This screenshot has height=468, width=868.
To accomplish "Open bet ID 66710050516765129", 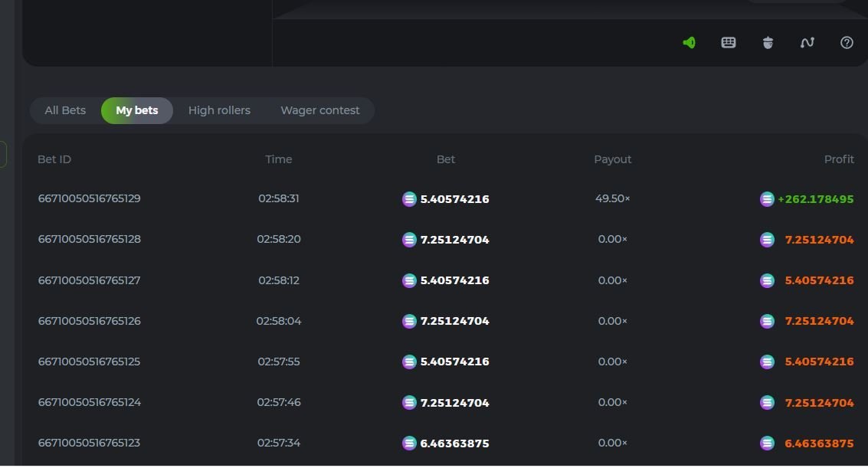I will [x=89, y=198].
